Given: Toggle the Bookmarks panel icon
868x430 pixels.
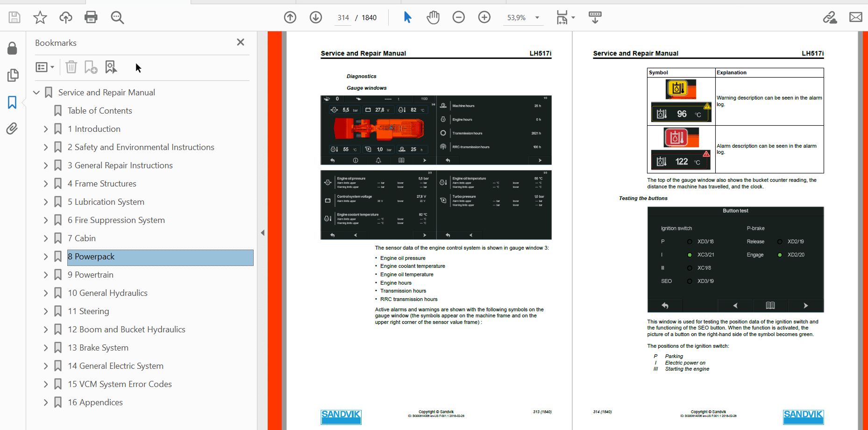Looking at the screenshot, I should click(x=12, y=102).
